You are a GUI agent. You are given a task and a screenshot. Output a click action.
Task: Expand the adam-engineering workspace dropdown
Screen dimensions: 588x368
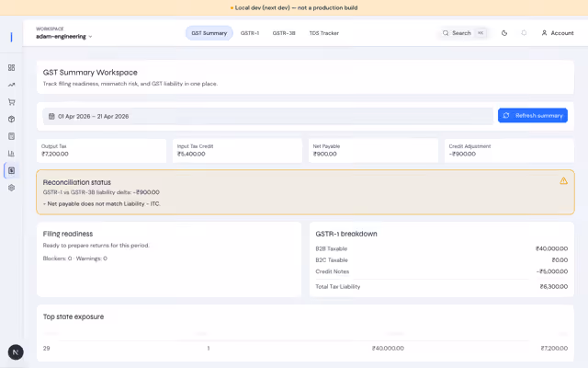tap(64, 37)
